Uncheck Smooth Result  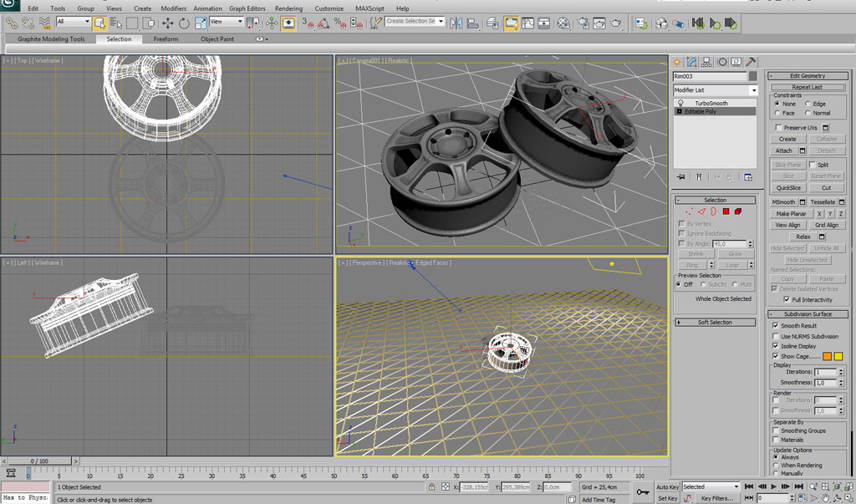pyautogui.click(x=775, y=325)
